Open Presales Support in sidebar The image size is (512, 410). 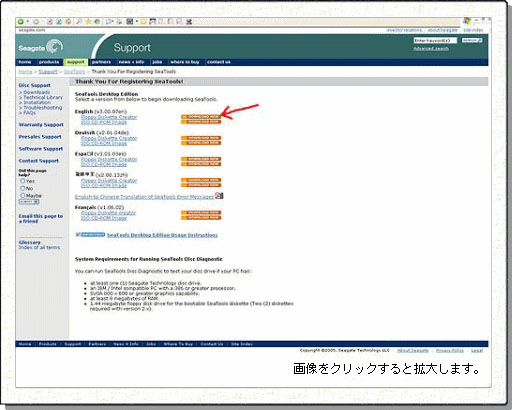coord(40,137)
